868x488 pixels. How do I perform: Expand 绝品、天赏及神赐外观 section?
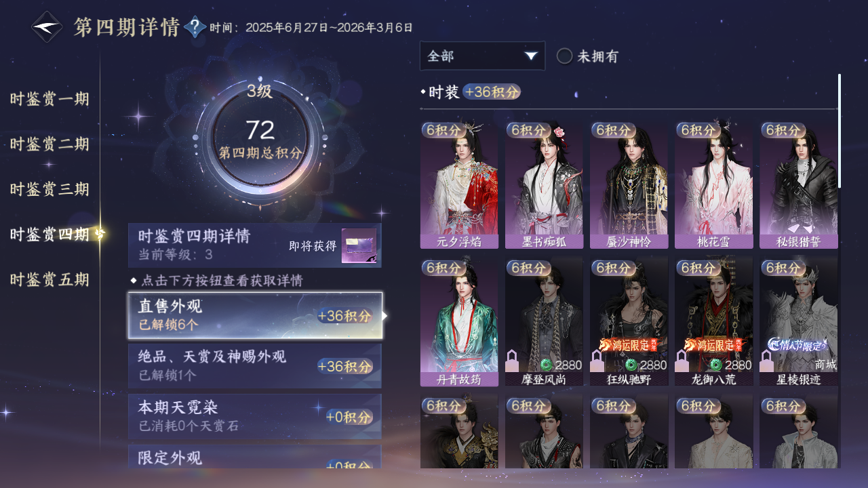(x=255, y=366)
